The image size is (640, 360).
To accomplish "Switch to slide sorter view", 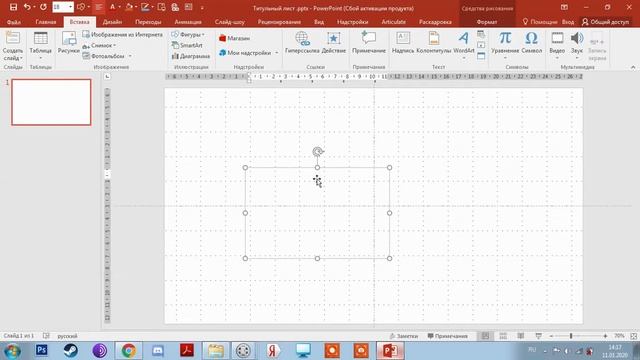I will (503, 336).
